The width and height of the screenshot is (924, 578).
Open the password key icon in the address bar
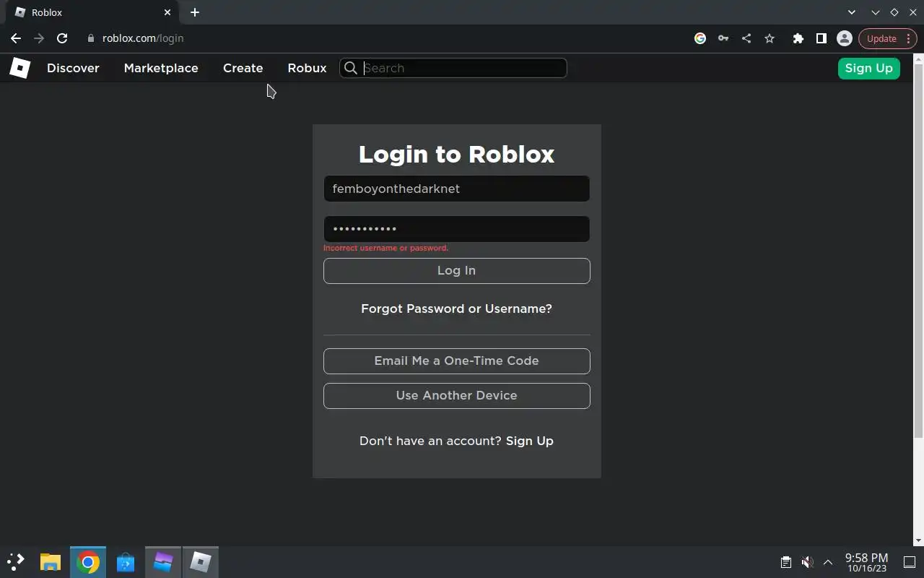coord(723,38)
